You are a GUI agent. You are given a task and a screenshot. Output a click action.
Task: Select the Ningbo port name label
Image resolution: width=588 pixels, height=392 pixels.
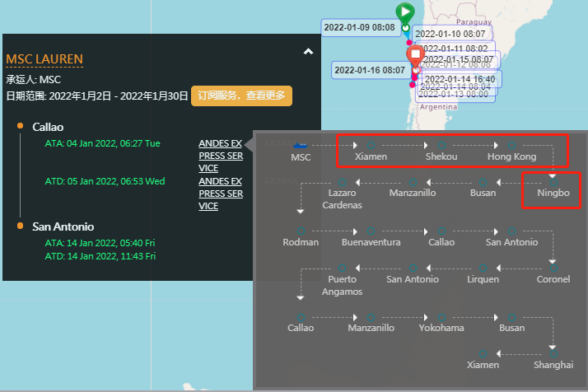point(553,193)
